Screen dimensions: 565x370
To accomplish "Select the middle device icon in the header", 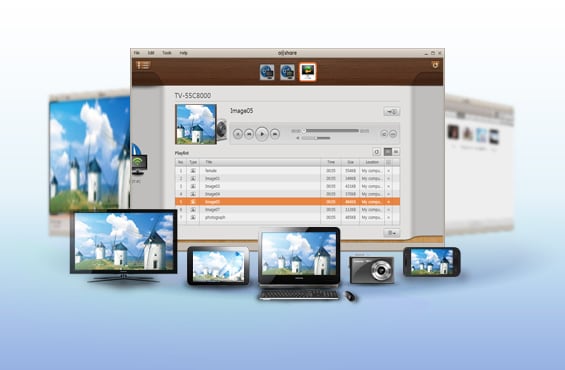I will [x=287, y=72].
